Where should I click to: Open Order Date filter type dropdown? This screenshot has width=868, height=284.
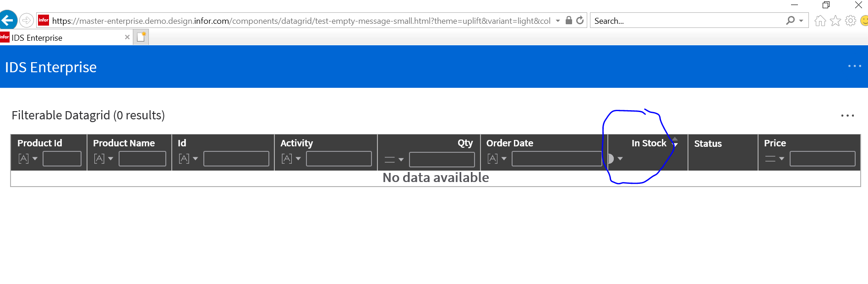[x=497, y=159]
